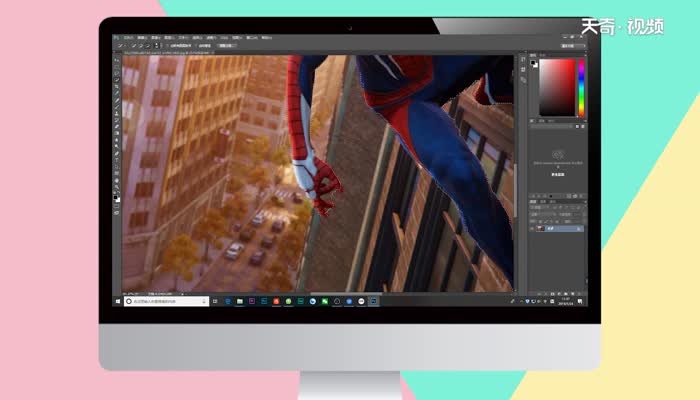Click the Windows taskbar search box
The width and height of the screenshot is (700, 400).
(x=166, y=301)
